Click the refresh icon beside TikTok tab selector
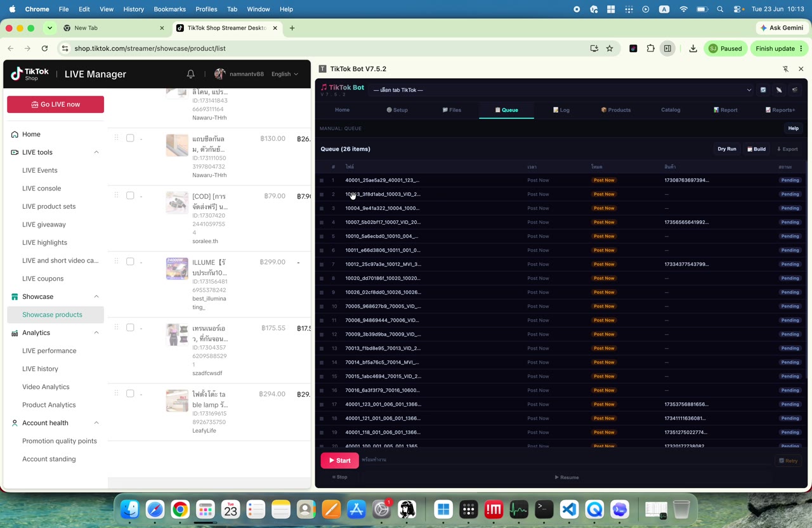The image size is (812, 528). (x=763, y=90)
